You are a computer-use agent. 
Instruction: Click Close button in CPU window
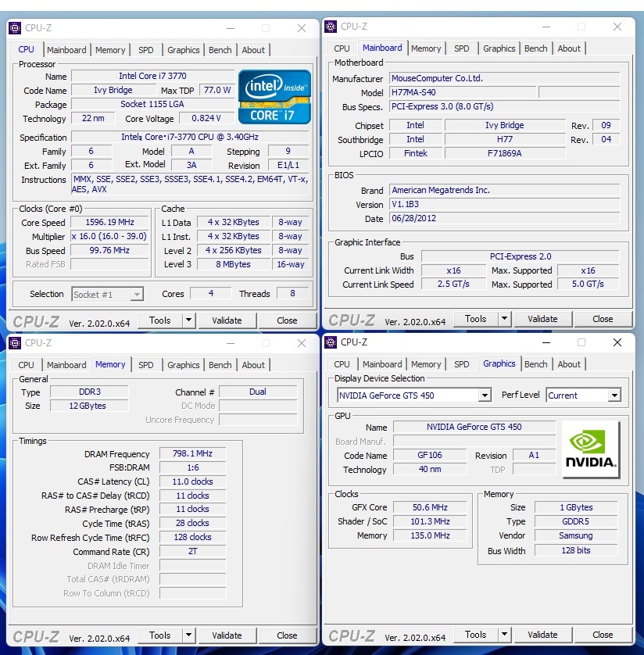click(x=287, y=320)
